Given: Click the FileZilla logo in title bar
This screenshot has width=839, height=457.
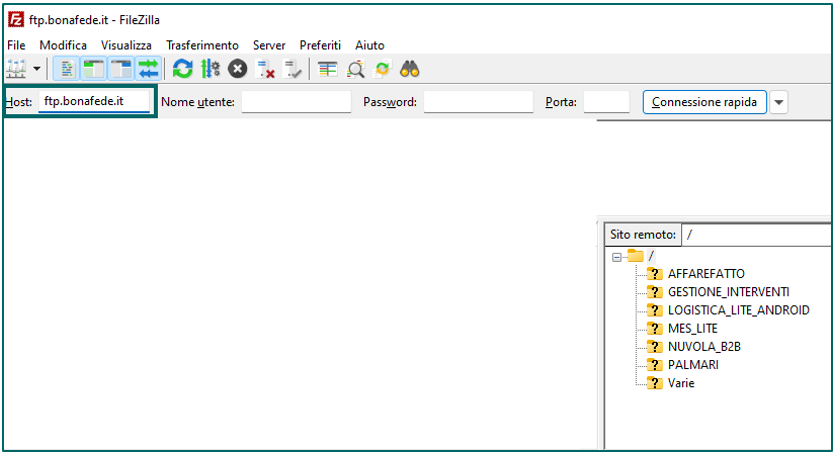Looking at the screenshot, I should [x=16, y=20].
